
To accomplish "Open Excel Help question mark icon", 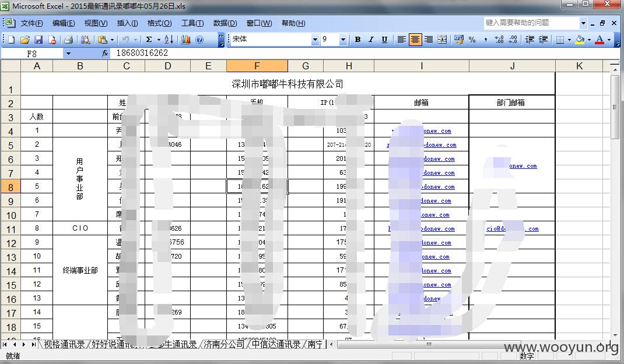I will [200, 40].
